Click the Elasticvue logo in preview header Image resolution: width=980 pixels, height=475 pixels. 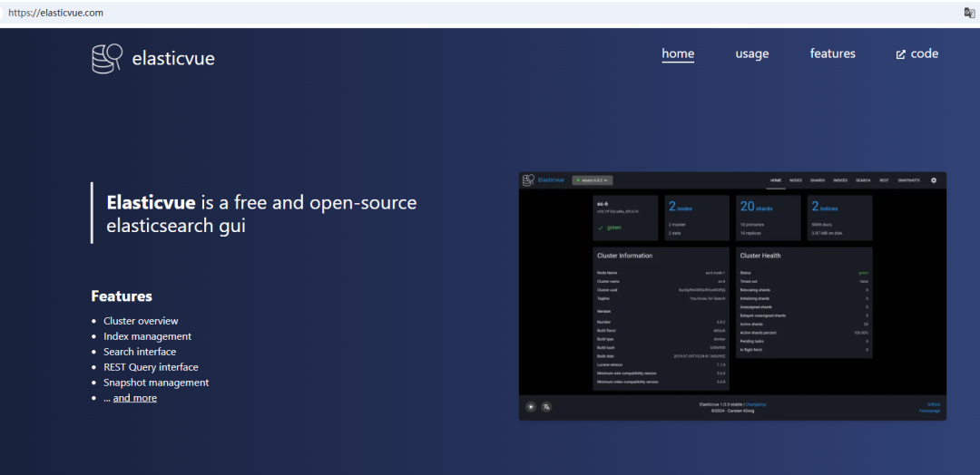click(528, 179)
